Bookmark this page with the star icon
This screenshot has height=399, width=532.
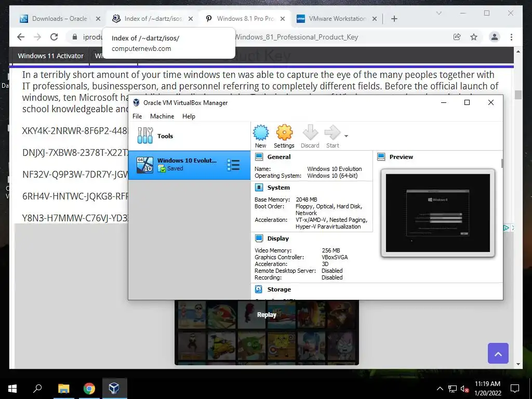coord(474,37)
